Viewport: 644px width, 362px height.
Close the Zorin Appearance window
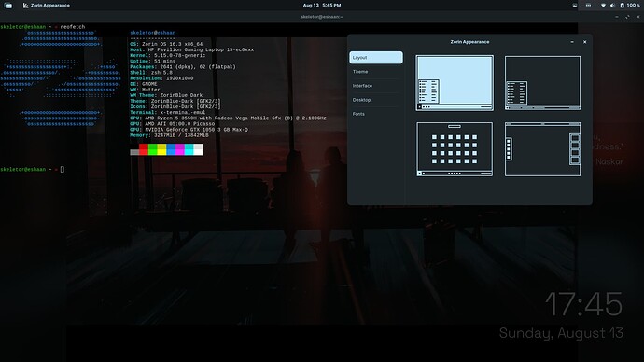tap(585, 42)
